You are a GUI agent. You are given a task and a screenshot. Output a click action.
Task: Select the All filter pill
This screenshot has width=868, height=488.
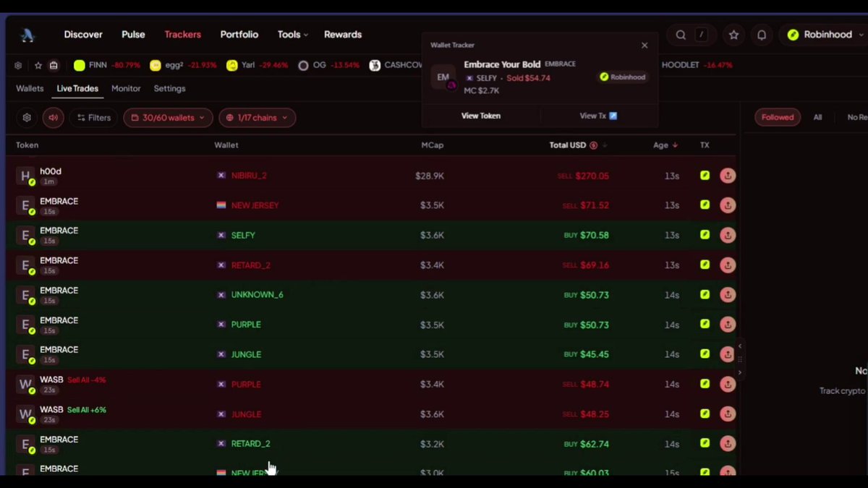(x=817, y=117)
